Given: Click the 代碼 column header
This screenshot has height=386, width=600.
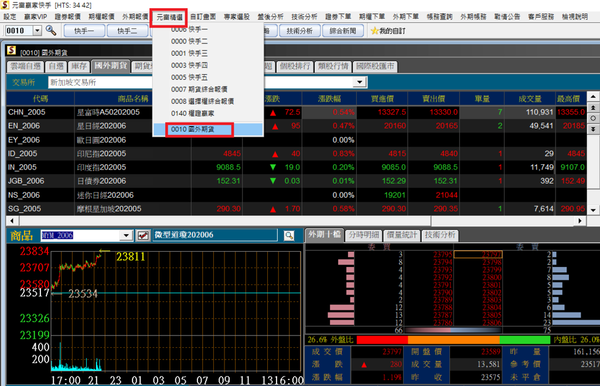Looking at the screenshot, I should 40,99.
